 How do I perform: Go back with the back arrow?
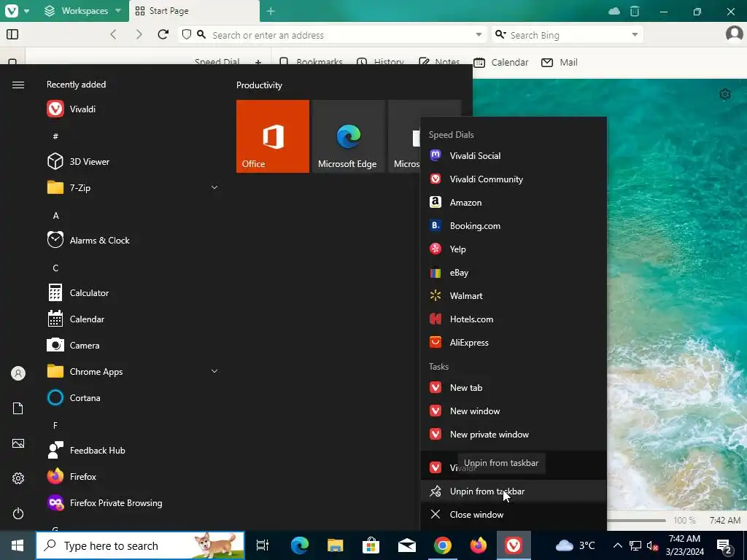[113, 34]
